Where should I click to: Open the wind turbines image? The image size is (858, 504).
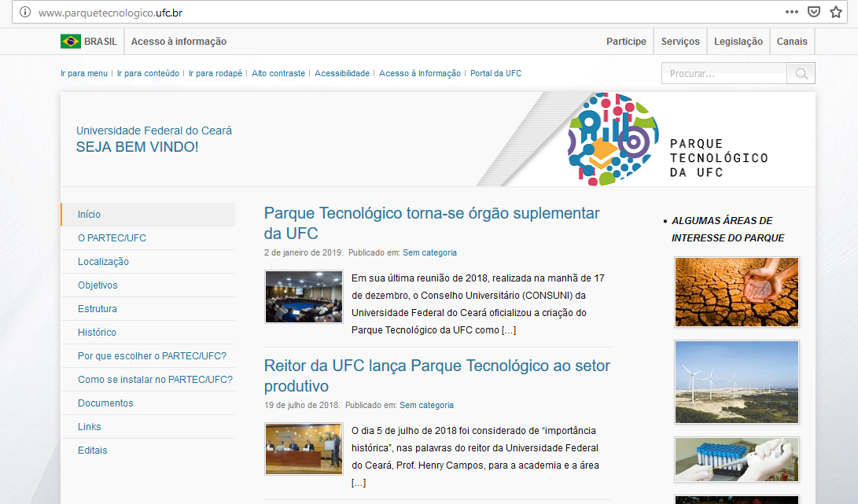736,381
